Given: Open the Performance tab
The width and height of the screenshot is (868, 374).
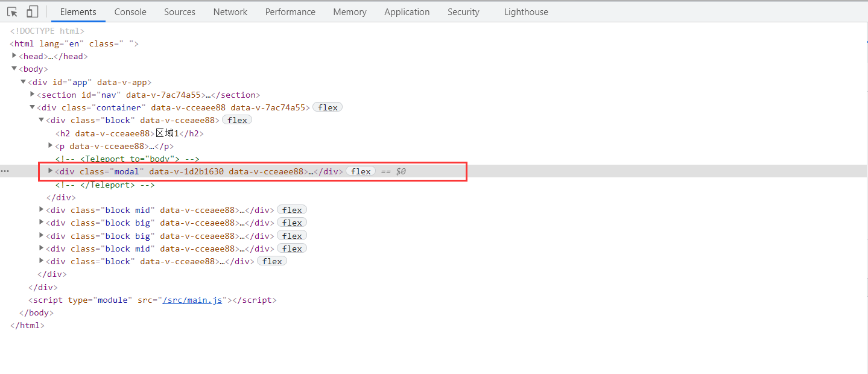Looking at the screenshot, I should click(290, 12).
